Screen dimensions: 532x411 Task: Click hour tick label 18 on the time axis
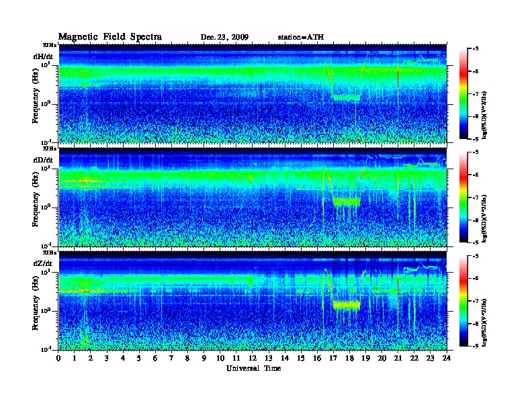[x=349, y=358]
